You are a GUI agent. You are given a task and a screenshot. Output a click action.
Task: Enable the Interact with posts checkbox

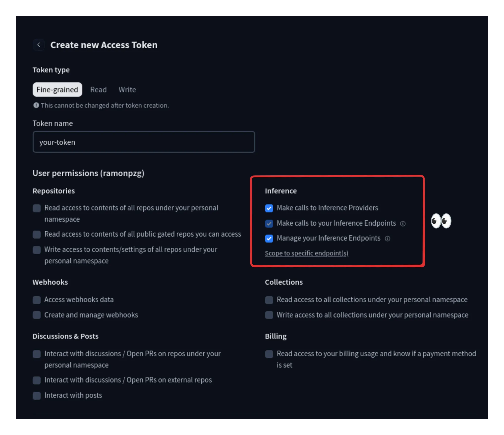(x=37, y=396)
